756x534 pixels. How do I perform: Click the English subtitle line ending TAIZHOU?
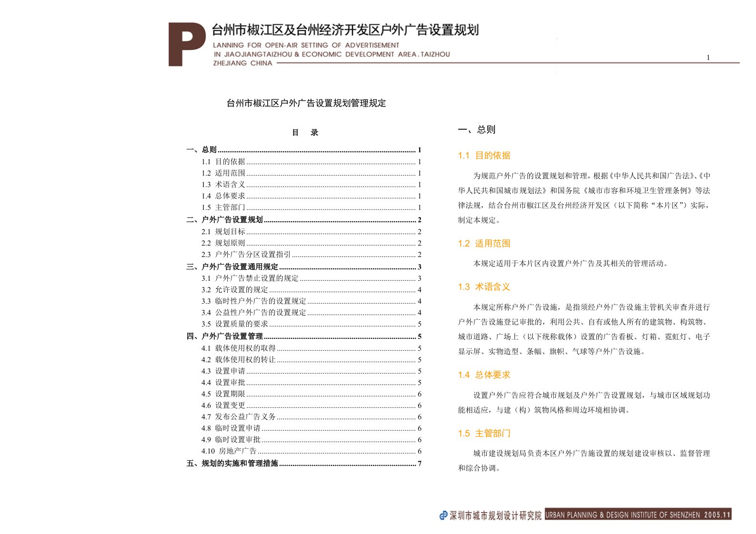pos(332,54)
